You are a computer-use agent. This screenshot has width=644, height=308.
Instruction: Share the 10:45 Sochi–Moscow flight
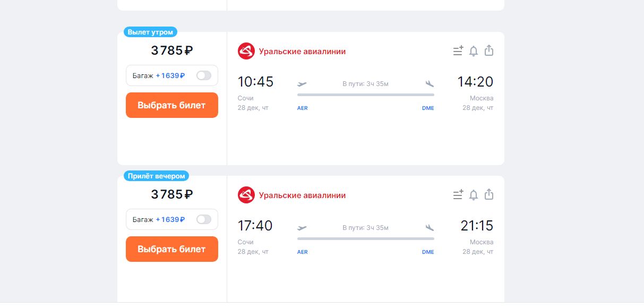(x=489, y=50)
